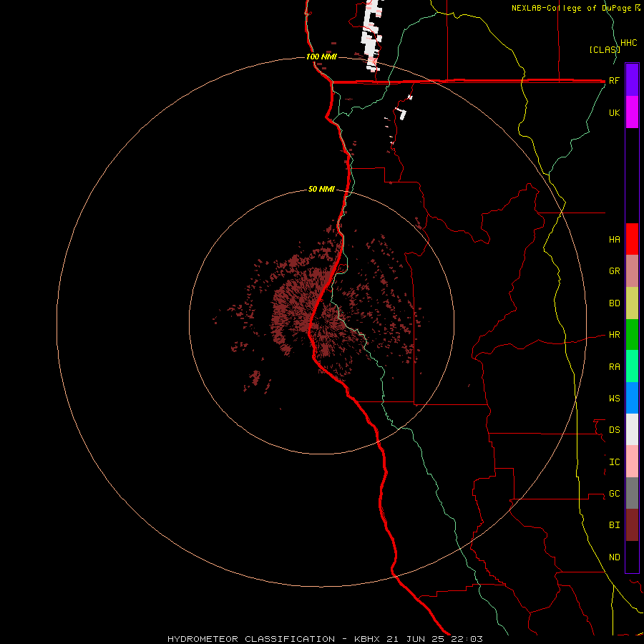Click the "KBHX" radar site identifier
This screenshot has height=644, width=644.
click(x=367, y=639)
